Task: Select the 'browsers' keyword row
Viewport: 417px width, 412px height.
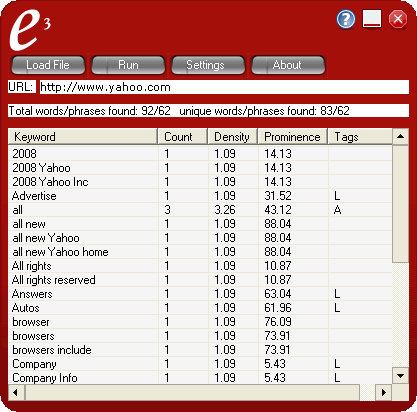Action: [x=200, y=336]
